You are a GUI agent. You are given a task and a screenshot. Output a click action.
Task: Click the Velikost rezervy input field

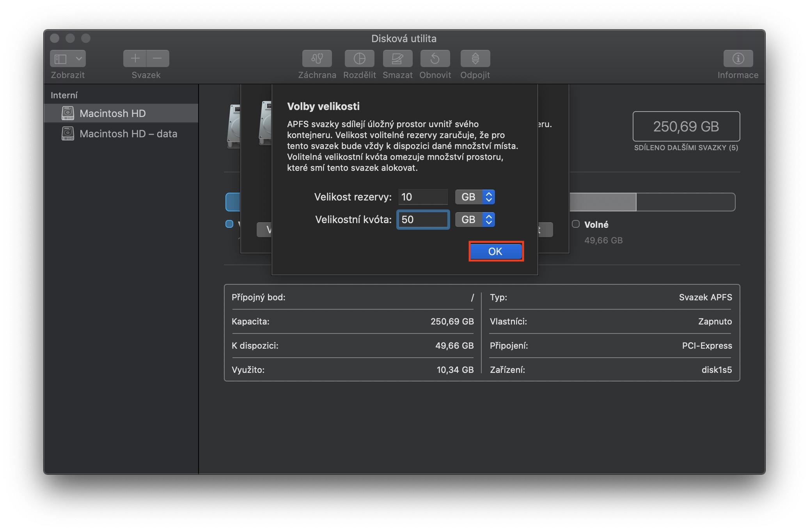point(423,197)
